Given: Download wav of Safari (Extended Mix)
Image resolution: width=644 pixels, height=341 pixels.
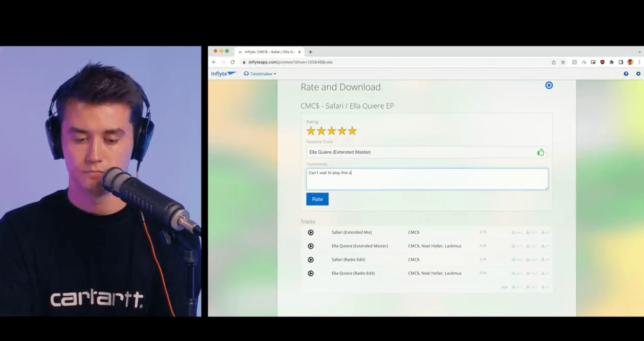Looking at the screenshot, I should click(x=517, y=233).
